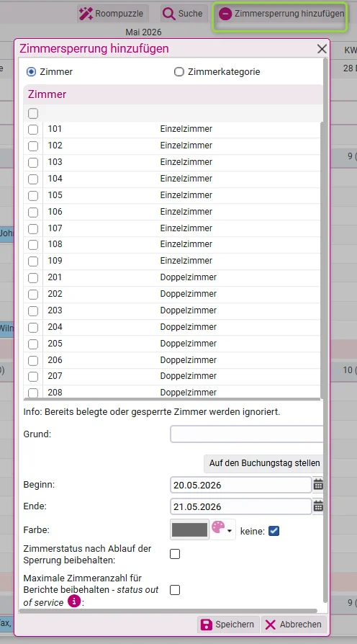Save the room block with Speichern
This screenshot has width=357, height=644.
tap(229, 625)
